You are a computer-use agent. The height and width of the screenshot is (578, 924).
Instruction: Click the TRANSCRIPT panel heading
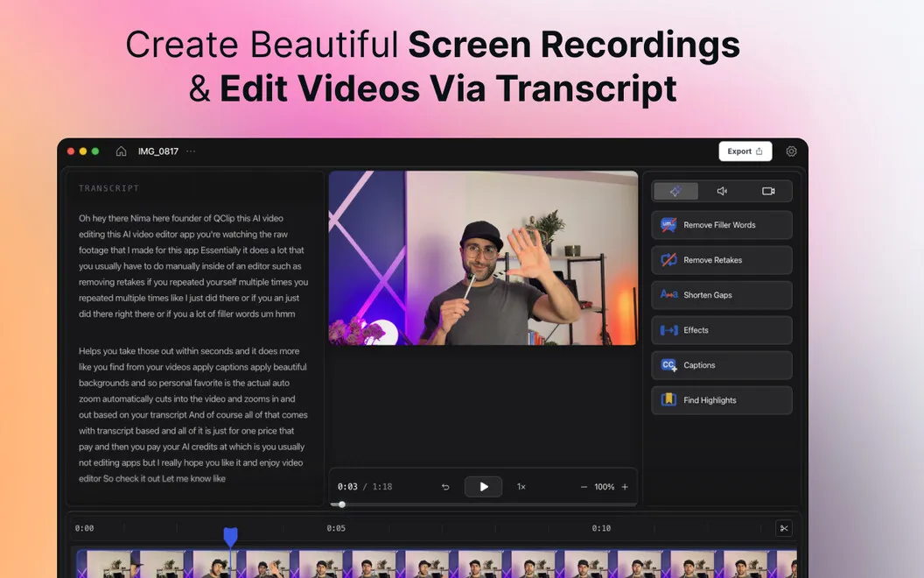[x=109, y=188]
